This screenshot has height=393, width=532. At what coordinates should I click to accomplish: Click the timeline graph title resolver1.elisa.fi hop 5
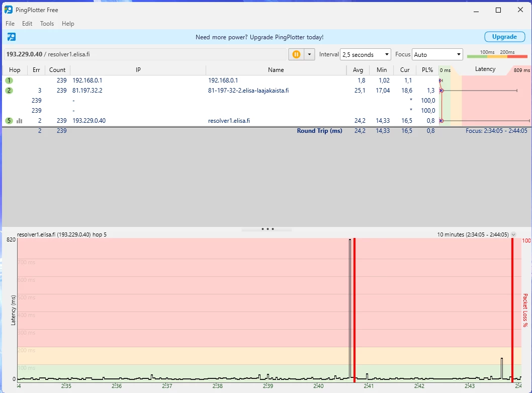(62, 234)
